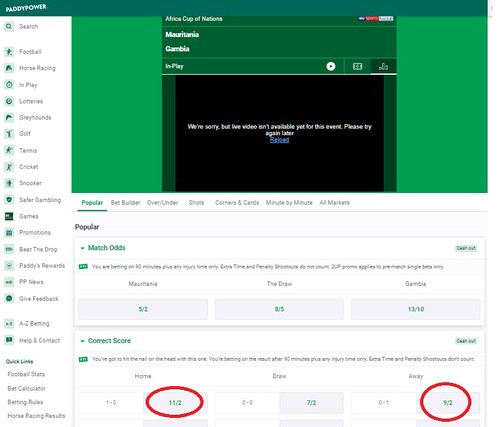This screenshot has height=427, width=500.
Task: Click the Promotions gift icon
Action: click(9, 233)
